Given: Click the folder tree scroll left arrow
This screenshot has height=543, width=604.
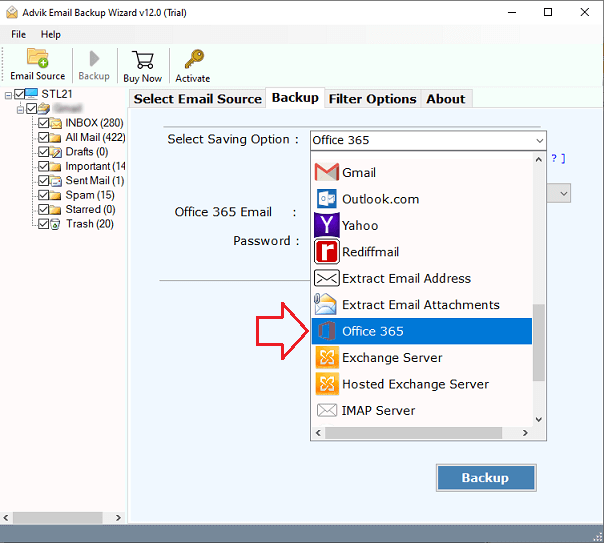Looking at the screenshot, I should pyautogui.click(x=6, y=518).
